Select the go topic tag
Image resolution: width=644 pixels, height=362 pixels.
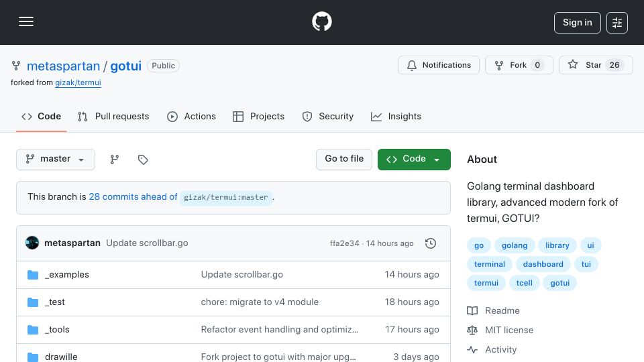pos(479,245)
